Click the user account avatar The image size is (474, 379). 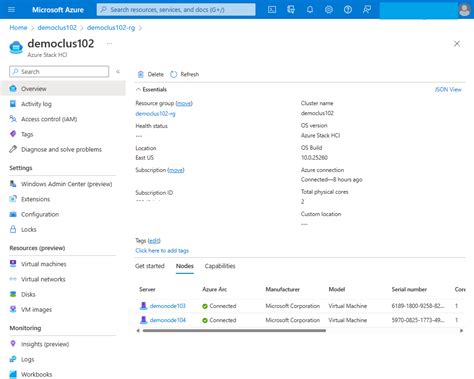pos(464,10)
